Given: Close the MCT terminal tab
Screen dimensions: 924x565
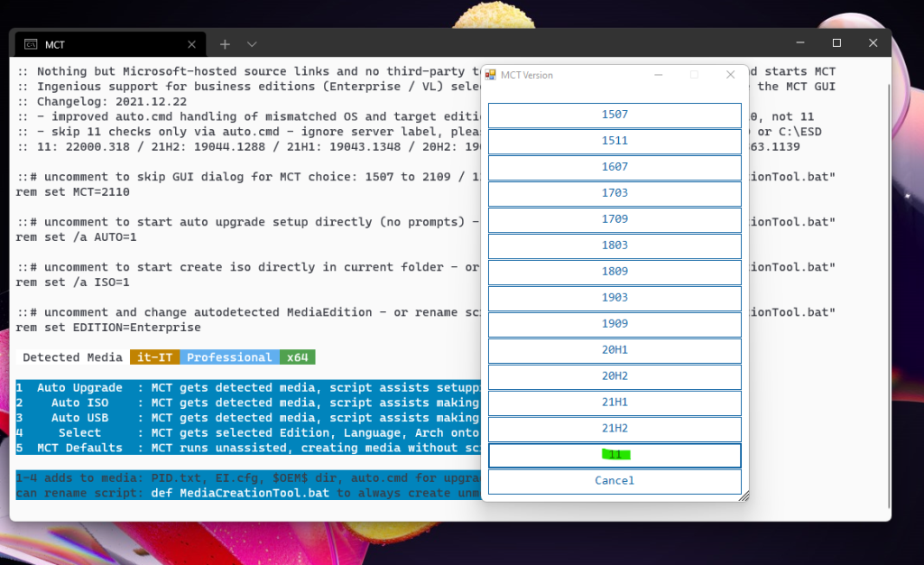Looking at the screenshot, I should click(x=191, y=44).
